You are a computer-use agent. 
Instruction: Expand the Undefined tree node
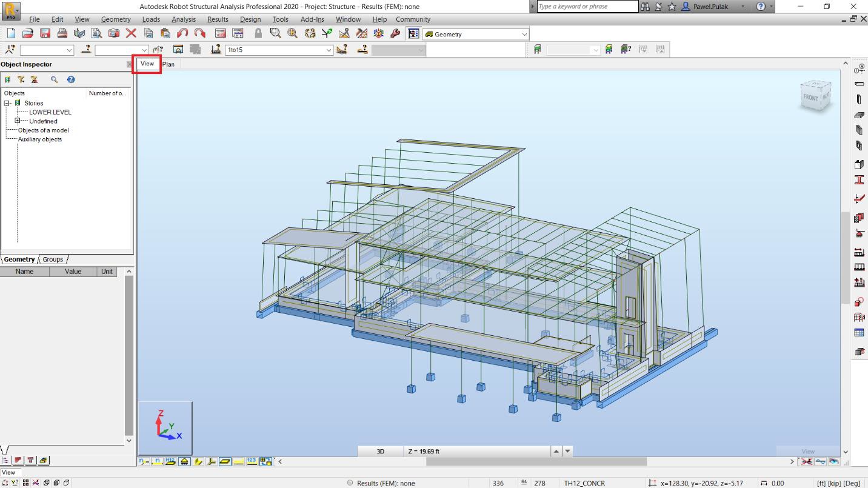click(18, 121)
